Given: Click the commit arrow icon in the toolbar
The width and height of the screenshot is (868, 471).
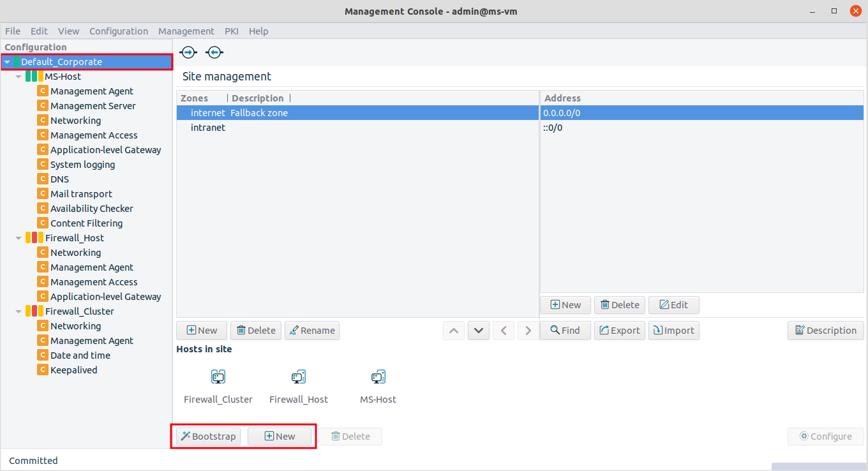Looking at the screenshot, I should coord(188,52).
